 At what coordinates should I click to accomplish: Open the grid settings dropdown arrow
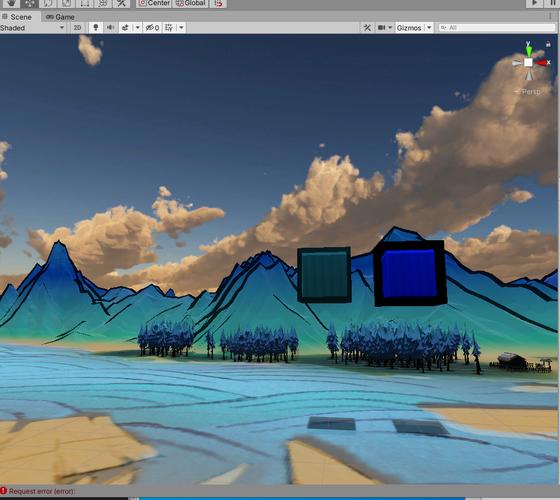[x=181, y=28]
